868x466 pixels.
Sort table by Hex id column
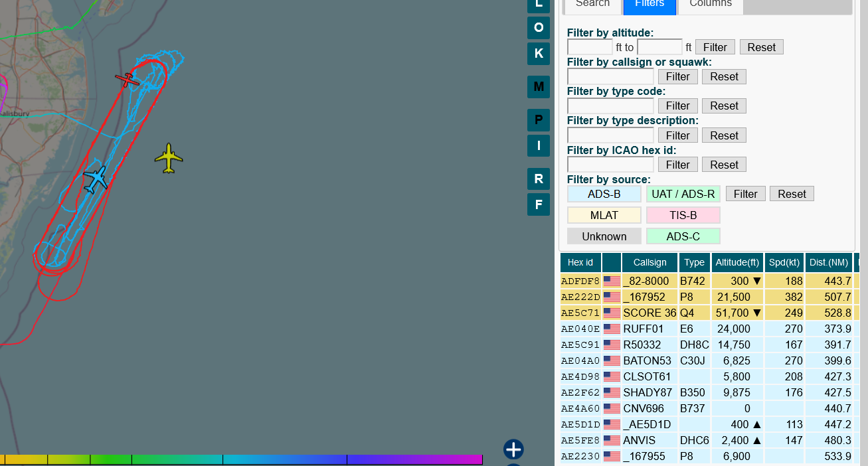click(580, 262)
